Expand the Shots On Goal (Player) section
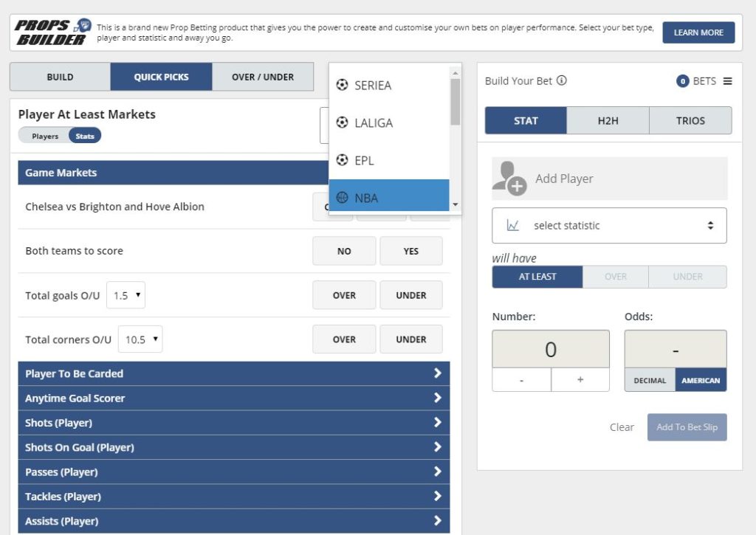756x535 pixels. click(x=234, y=447)
